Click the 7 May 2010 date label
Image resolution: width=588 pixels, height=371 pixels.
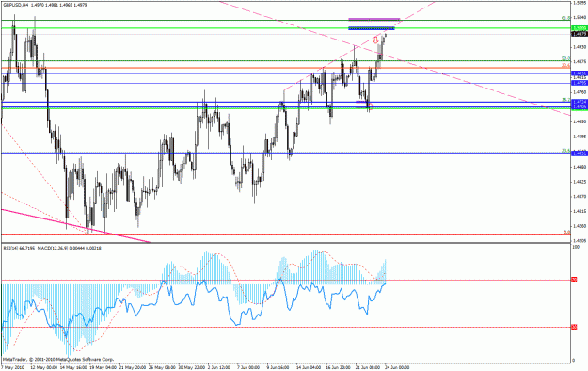point(13,367)
